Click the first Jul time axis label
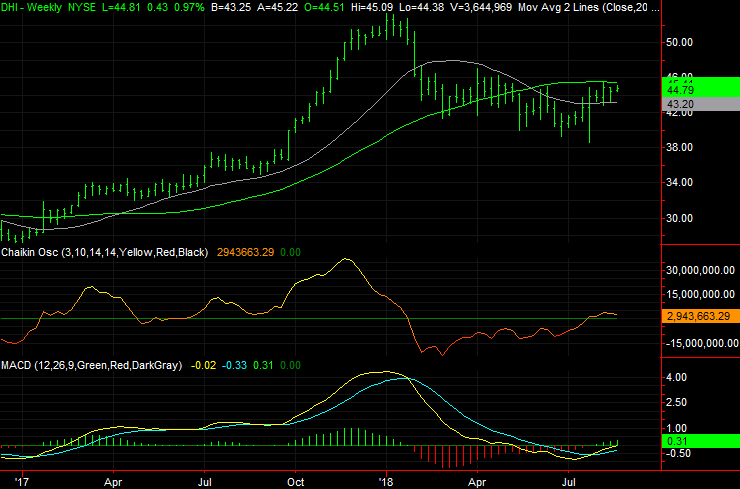The height and width of the screenshot is (489, 740). coord(204,482)
